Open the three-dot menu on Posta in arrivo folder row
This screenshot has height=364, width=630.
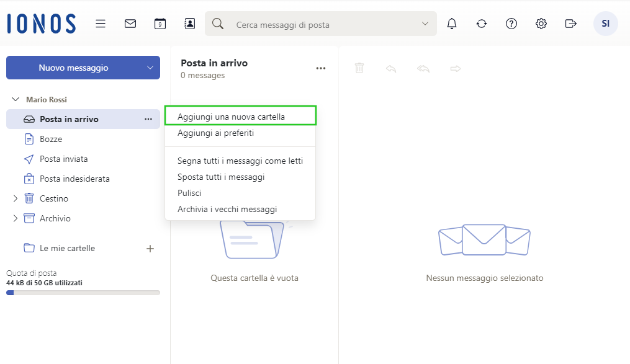click(x=148, y=119)
